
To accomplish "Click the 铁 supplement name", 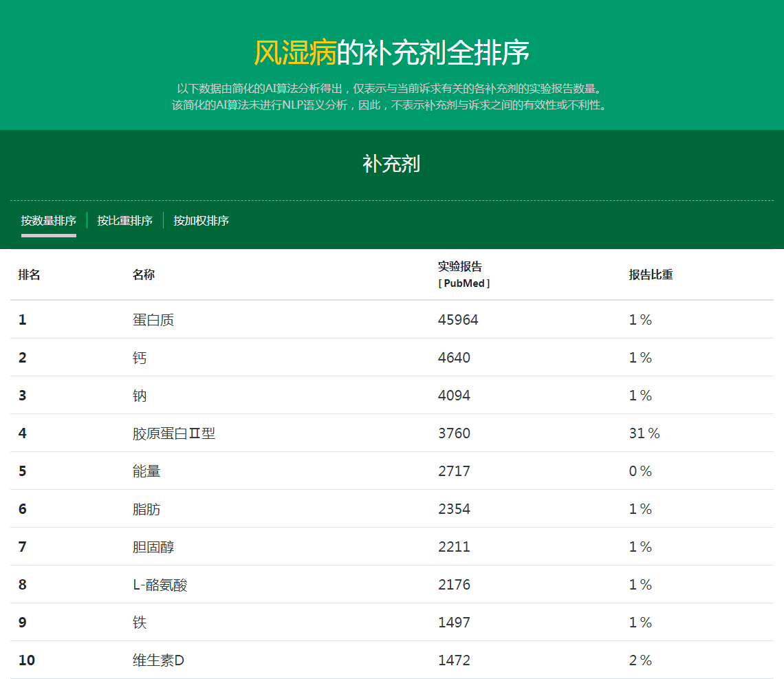I will point(140,623).
